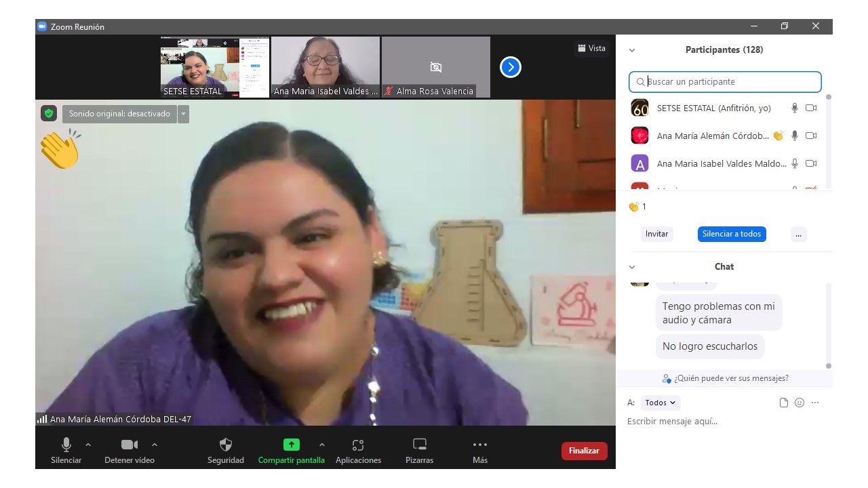Click the Zoom Reunión title bar logo
Image resolution: width=868 pixels, height=488 pixels.
[x=42, y=26]
